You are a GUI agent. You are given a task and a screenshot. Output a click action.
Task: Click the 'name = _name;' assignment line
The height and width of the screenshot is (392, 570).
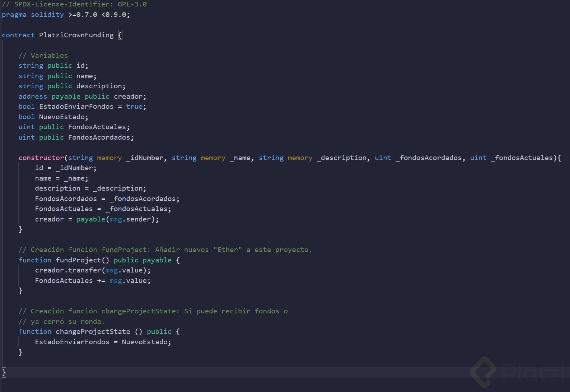pos(61,178)
